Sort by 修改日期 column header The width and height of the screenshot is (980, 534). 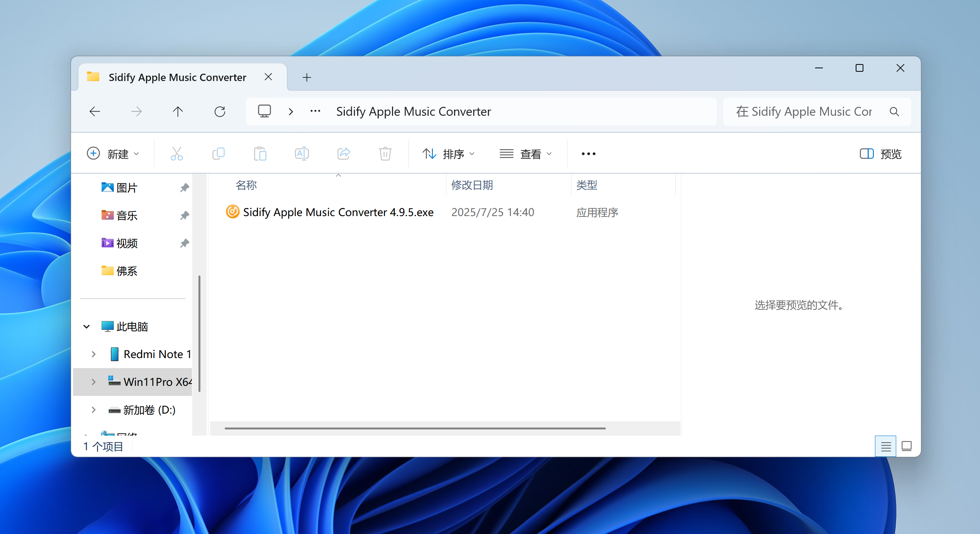coord(472,185)
